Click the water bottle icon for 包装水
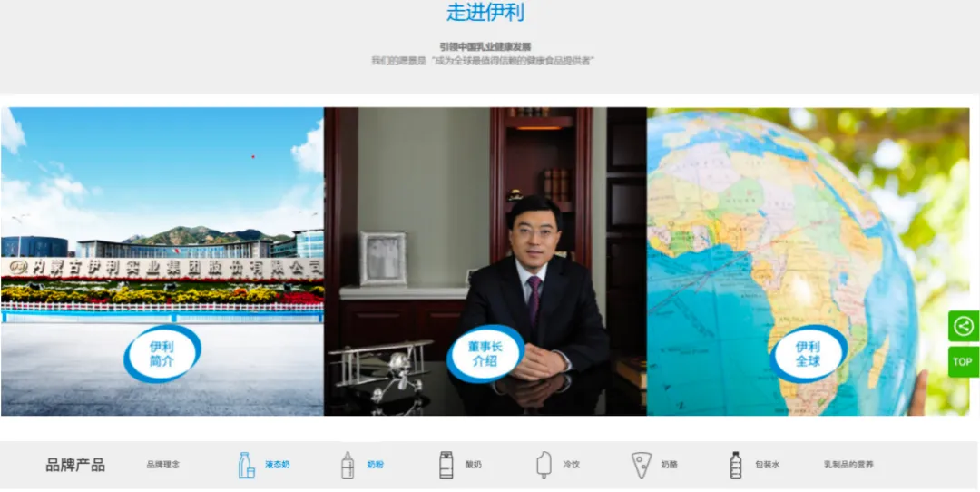 (x=736, y=466)
